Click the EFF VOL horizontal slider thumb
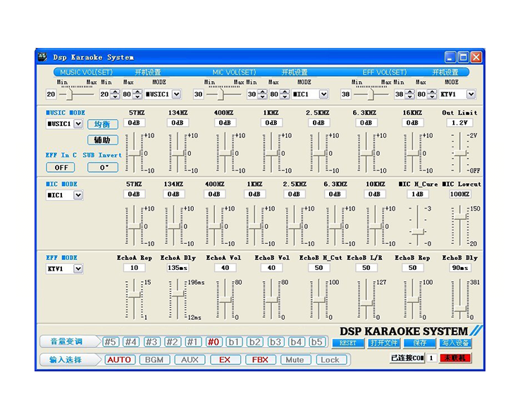 [371, 94]
